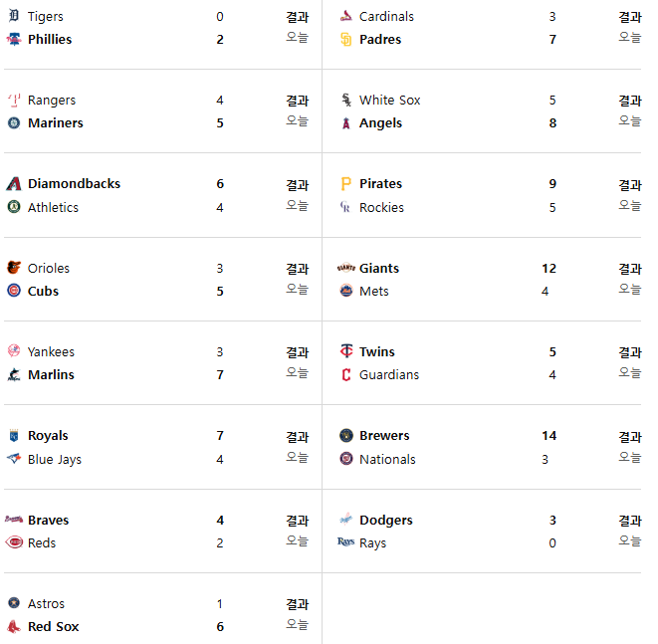Open result label for Tigers–Phillies game

click(297, 17)
